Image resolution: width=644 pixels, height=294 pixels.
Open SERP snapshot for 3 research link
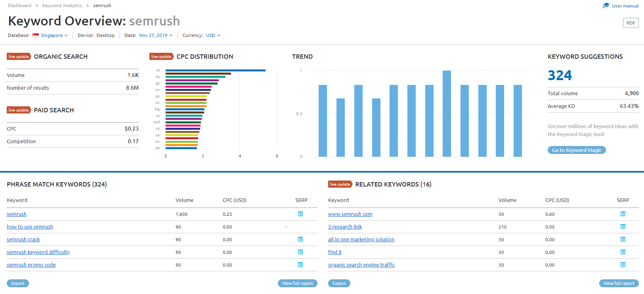tap(623, 227)
